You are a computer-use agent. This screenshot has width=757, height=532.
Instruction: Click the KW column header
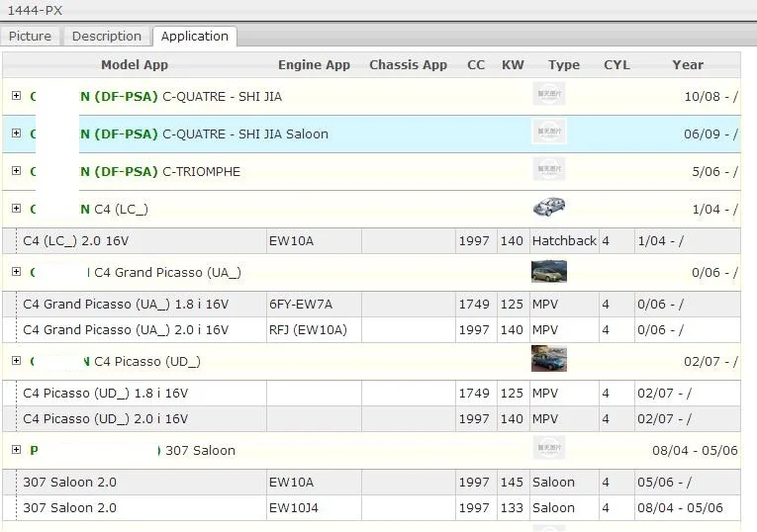coord(513,64)
